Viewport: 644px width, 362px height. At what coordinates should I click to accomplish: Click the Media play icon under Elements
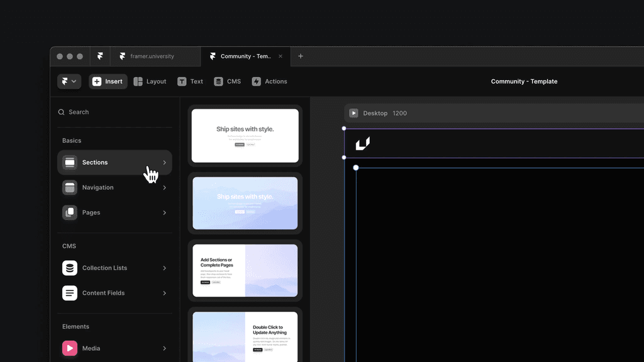coord(69,348)
